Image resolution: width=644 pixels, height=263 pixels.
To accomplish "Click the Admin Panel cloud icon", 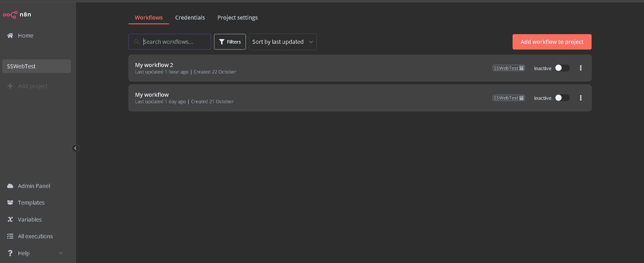I will [10, 186].
